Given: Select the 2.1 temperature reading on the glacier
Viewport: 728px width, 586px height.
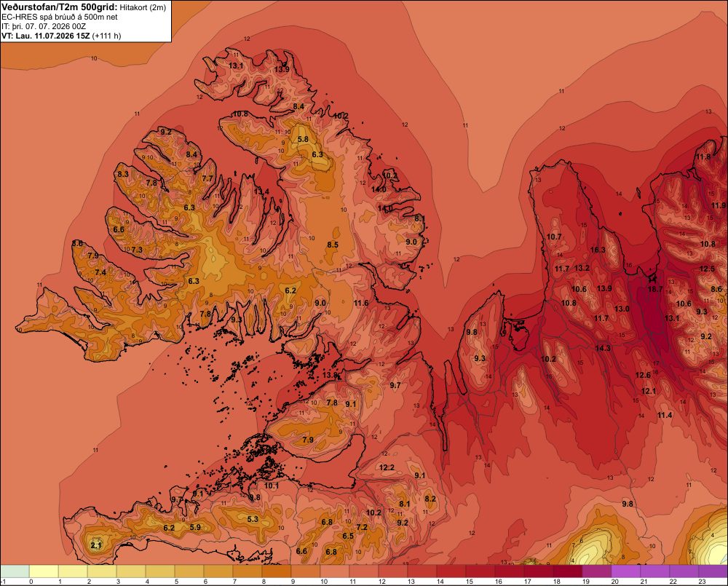Looking at the screenshot, I should [x=96, y=546].
